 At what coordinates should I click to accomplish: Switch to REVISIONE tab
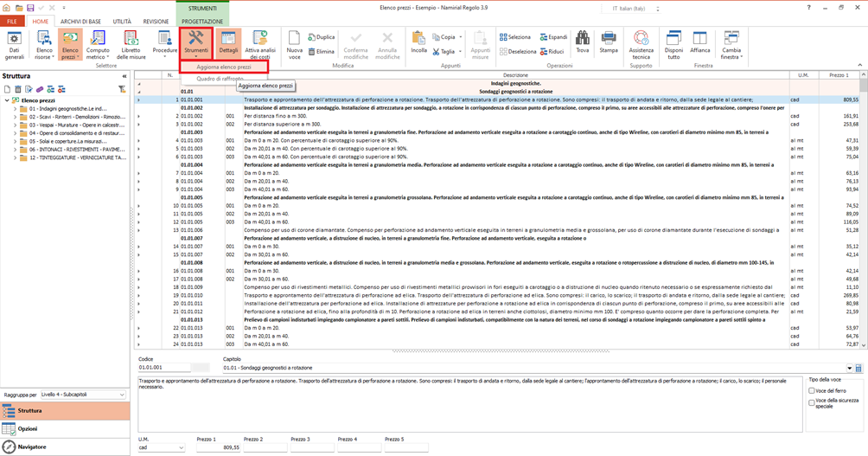(156, 22)
